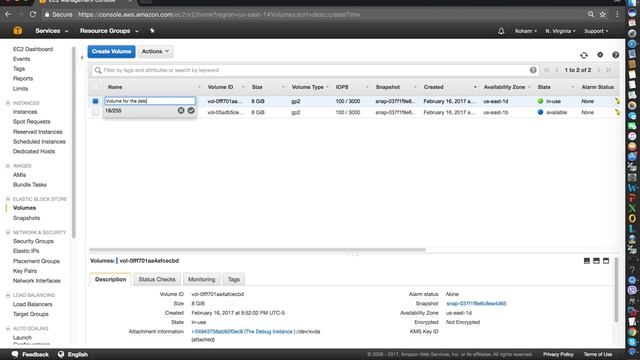
Task: Minimize the details pane
Action: 587,261
